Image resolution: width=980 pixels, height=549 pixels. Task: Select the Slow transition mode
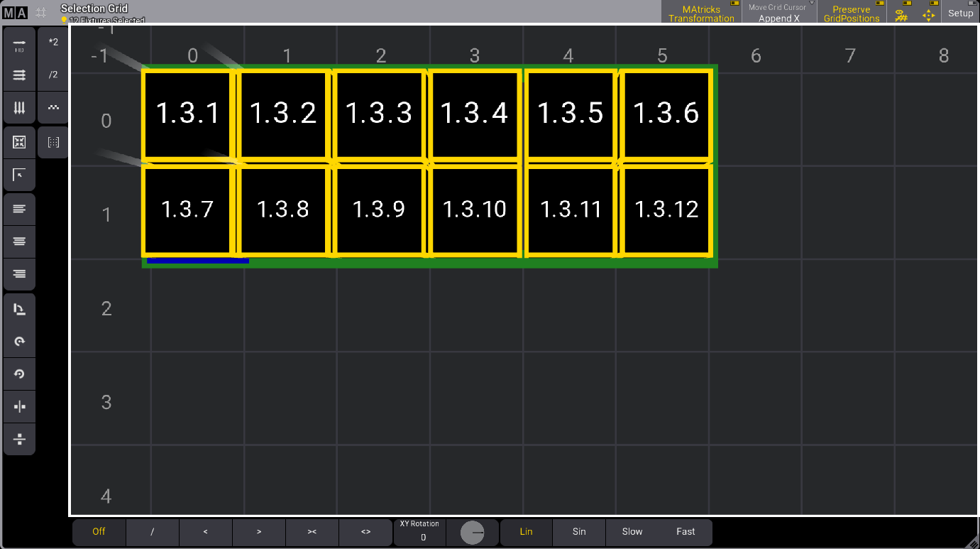pos(632,532)
